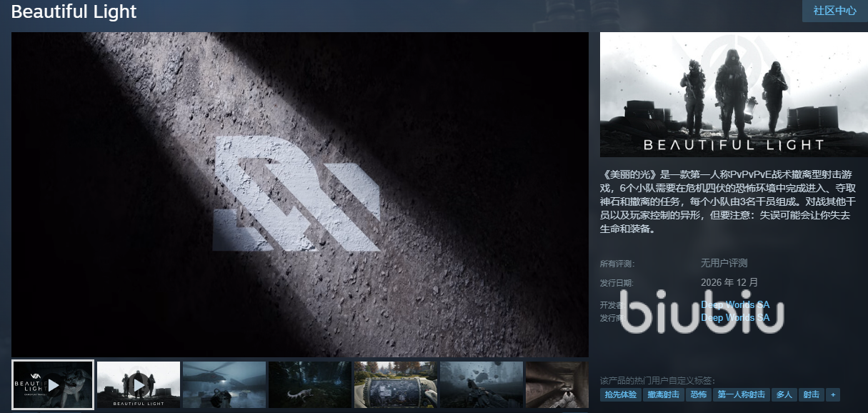Click the 撤离射击 tag
The height and width of the screenshot is (413, 868).
[x=663, y=394]
